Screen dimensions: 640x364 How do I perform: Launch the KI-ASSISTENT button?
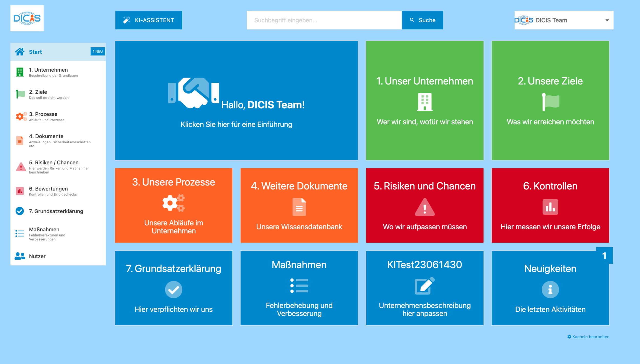148,20
